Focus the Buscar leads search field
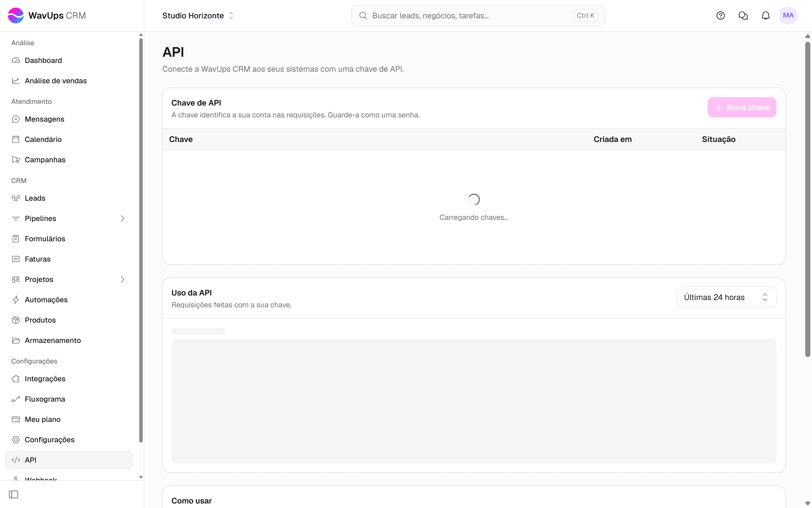Viewport: 812px width, 508px height. pos(478,16)
